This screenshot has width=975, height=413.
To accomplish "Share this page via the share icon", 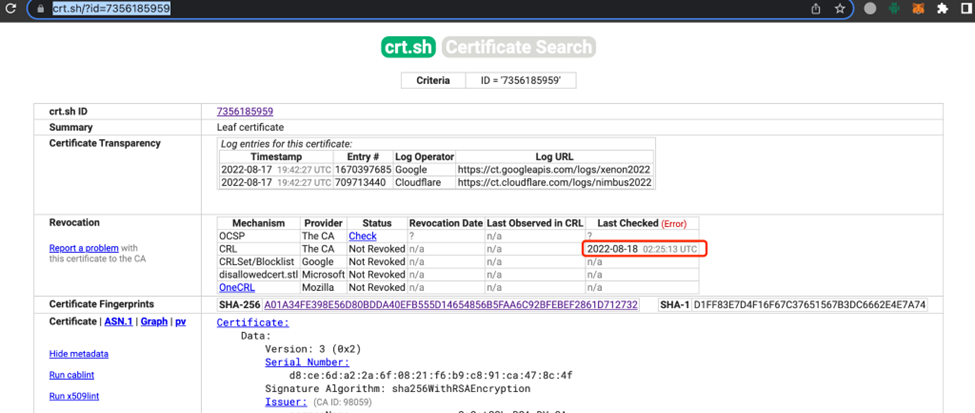I will 816,9.
